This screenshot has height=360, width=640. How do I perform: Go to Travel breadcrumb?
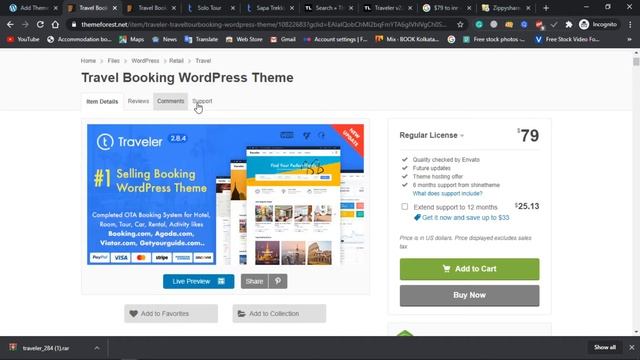coord(203,61)
